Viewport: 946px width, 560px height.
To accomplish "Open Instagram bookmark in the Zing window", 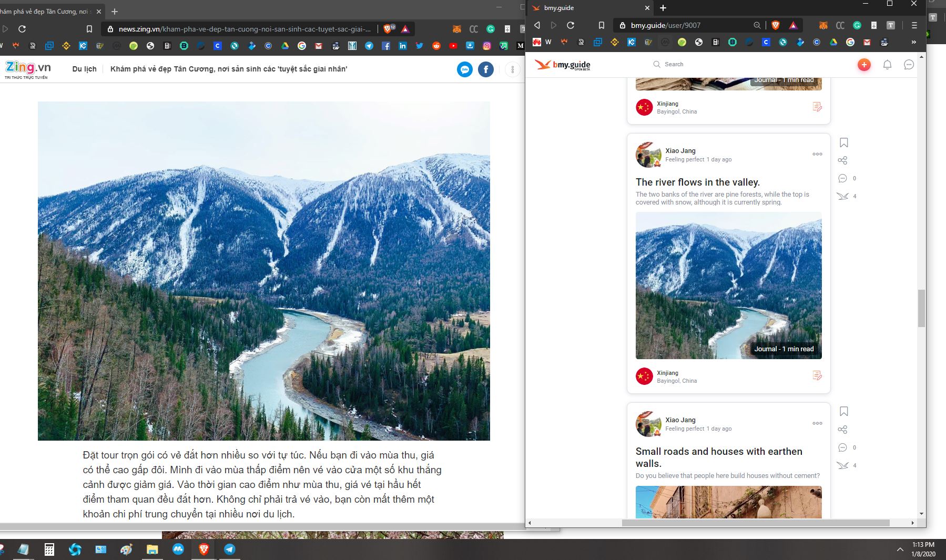I will [487, 46].
